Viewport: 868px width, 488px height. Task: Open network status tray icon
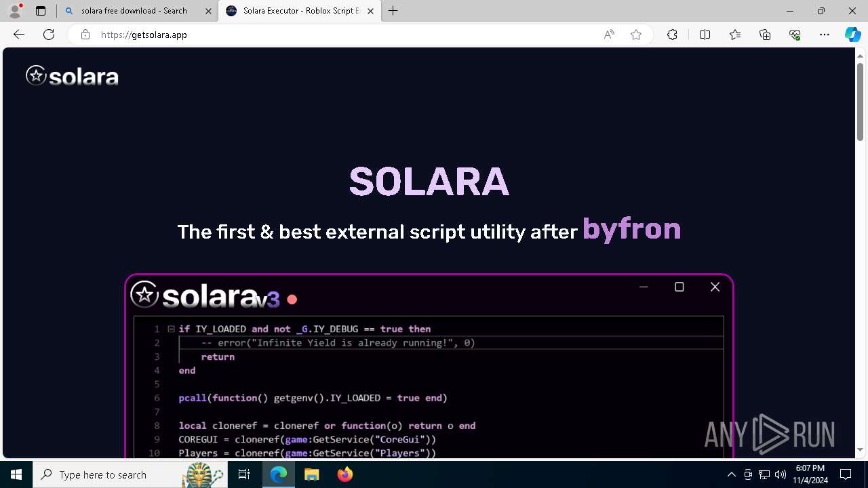[764, 474]
